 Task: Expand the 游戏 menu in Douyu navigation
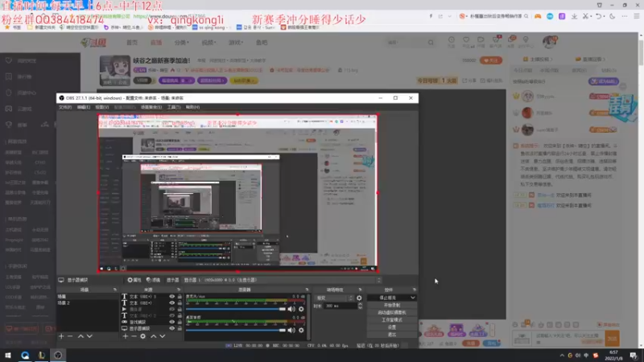click(x=236, y=43)
